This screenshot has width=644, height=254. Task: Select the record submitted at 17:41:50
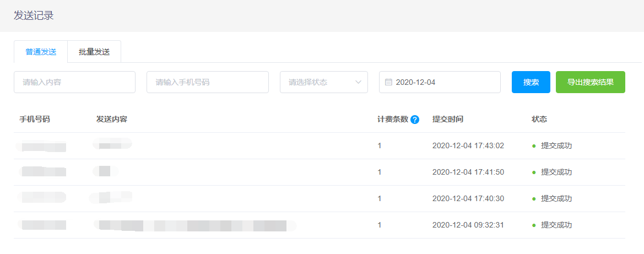point(468,172)
